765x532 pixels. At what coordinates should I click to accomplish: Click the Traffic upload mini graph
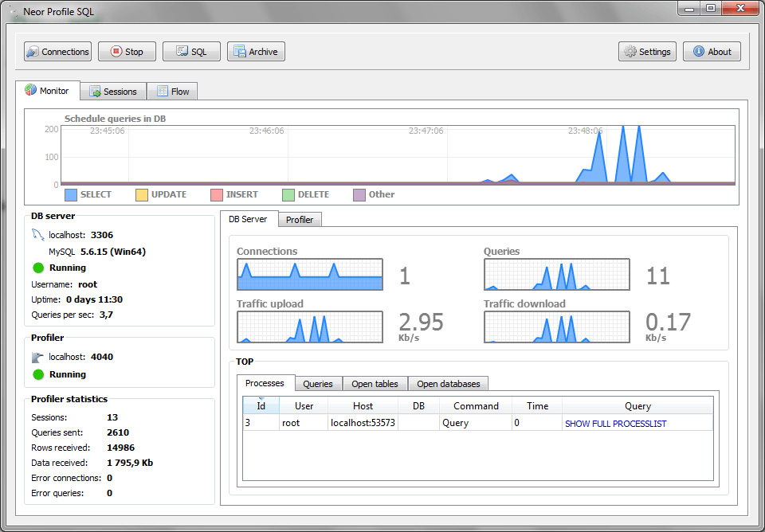309,327
